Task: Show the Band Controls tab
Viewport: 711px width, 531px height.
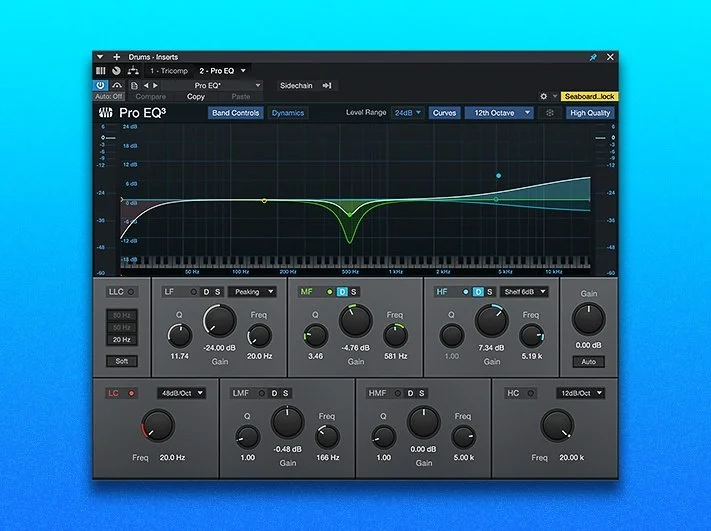Action: click(x=235, y=113)
